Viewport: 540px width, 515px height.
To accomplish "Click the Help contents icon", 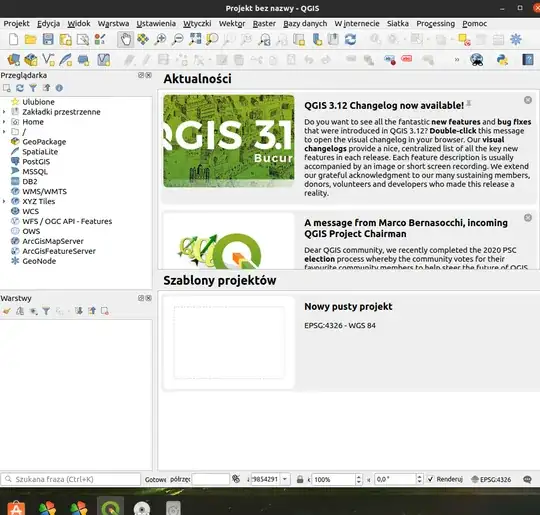I will pyautogui.click(x=528, y=60).
